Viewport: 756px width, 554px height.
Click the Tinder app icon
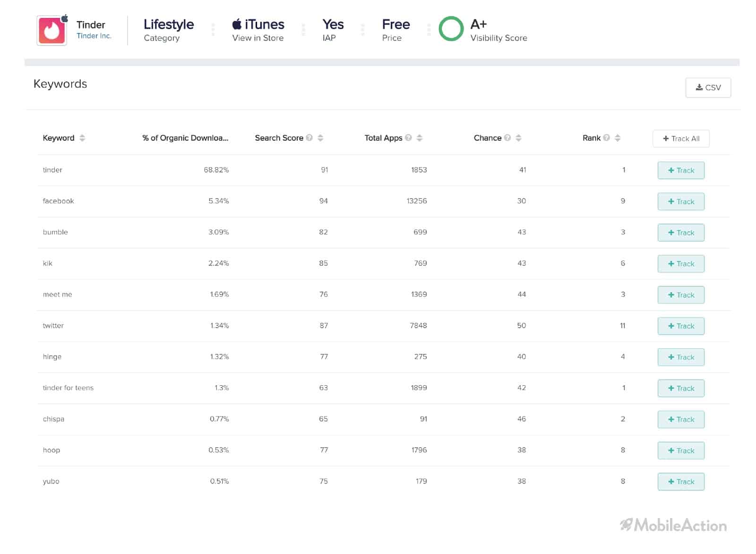52,30
